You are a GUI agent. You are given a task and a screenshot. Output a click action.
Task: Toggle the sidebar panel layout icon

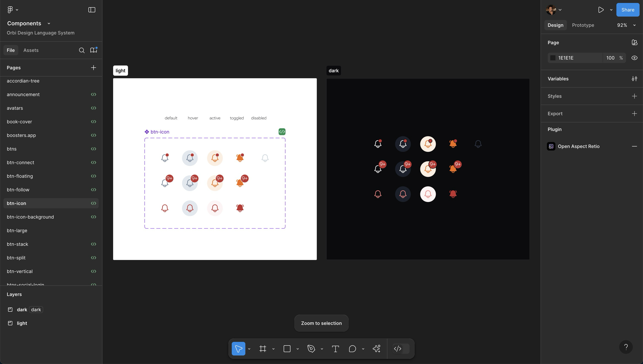92,10
